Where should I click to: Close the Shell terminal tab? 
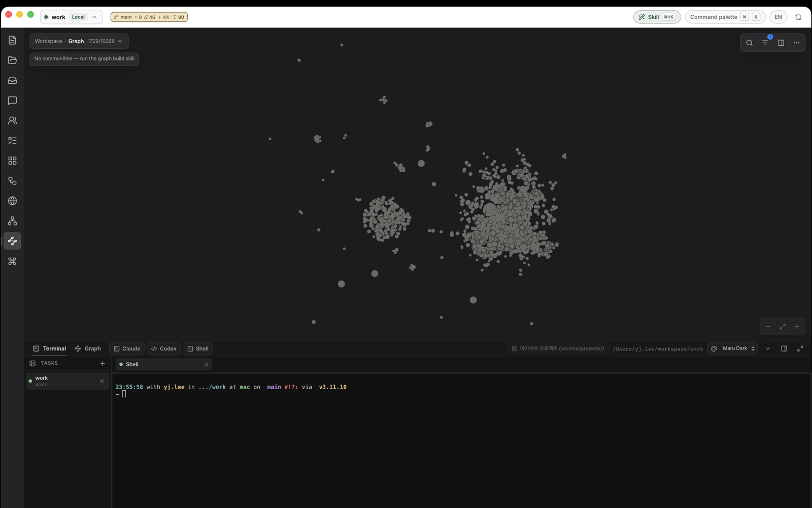tap(207, 364)
